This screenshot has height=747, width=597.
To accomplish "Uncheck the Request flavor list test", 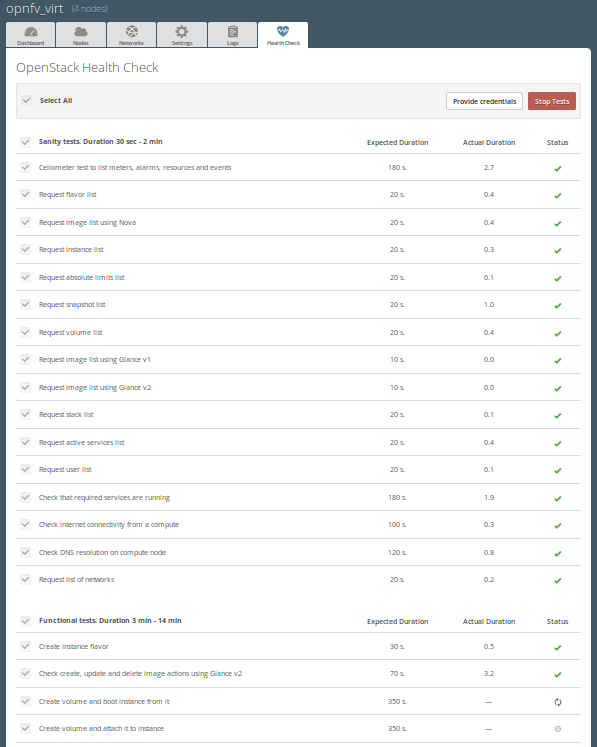I will pyautogui.click(x=26, y=194).
